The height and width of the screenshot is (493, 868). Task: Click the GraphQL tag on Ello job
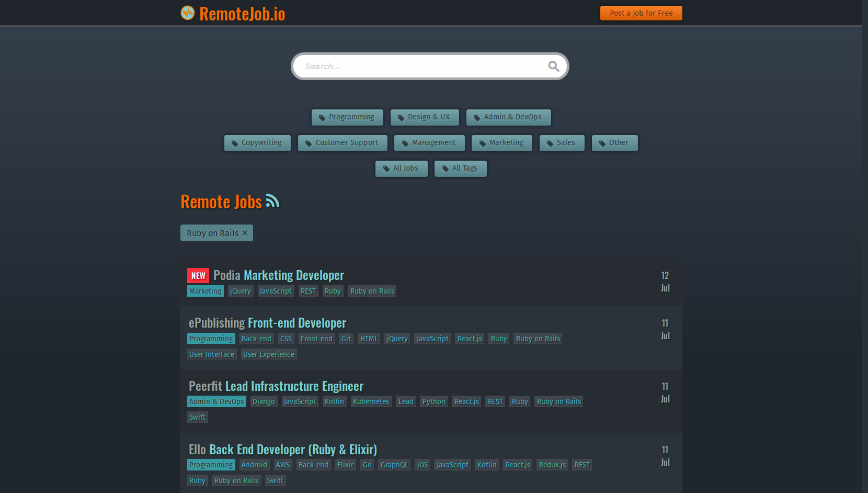pos(394,465)
